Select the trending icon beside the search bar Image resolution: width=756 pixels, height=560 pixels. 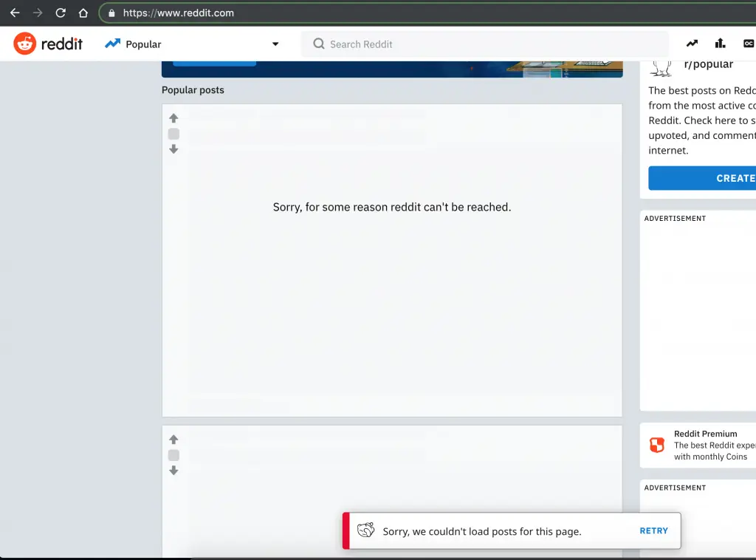692,43
